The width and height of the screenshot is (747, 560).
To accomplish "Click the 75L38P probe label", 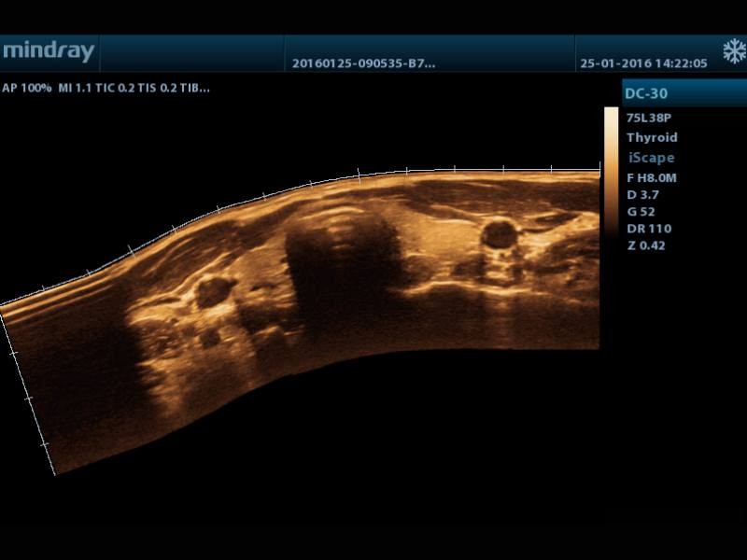I will (x=649, y=119).
